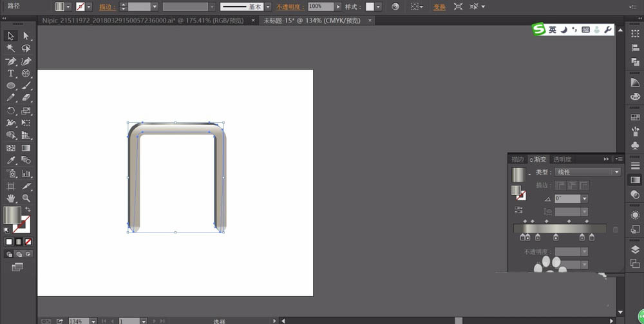Image resolution: width=644 pixels, height=324 pixels.
Task: Open fill swatch dropdown in control bar
Action: pyautogui.click(x=68, y=6)
